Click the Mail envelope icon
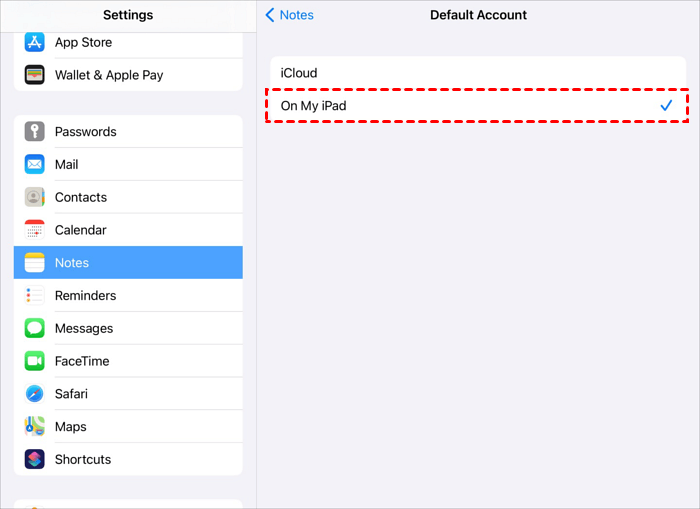 (35, 165)
